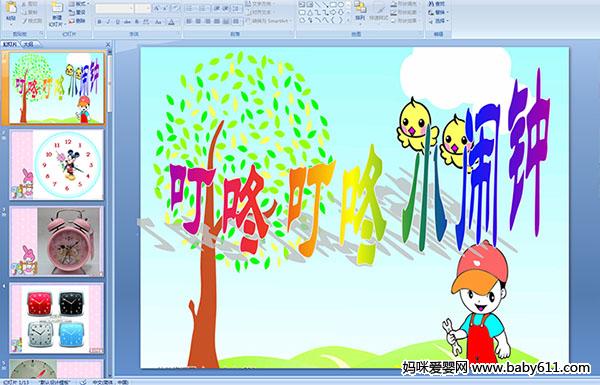Toggle Align Right
This screenshot has width=600, height=385.
[x=208, y=21]
